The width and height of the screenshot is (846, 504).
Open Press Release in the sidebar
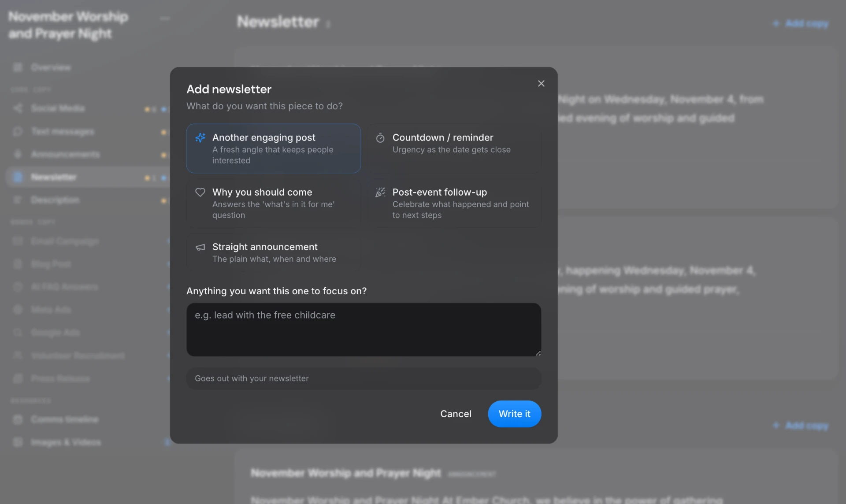click(x=88, y=378)
